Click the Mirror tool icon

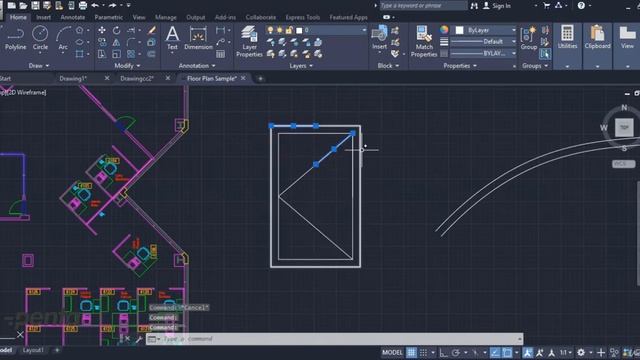point(116,42)
